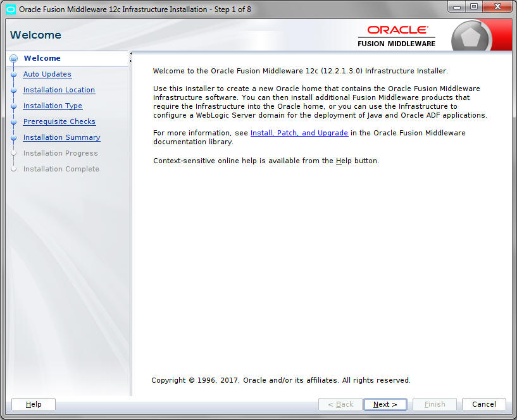Jump to Installation Location step
517x420 pixels.
point(59,90)
